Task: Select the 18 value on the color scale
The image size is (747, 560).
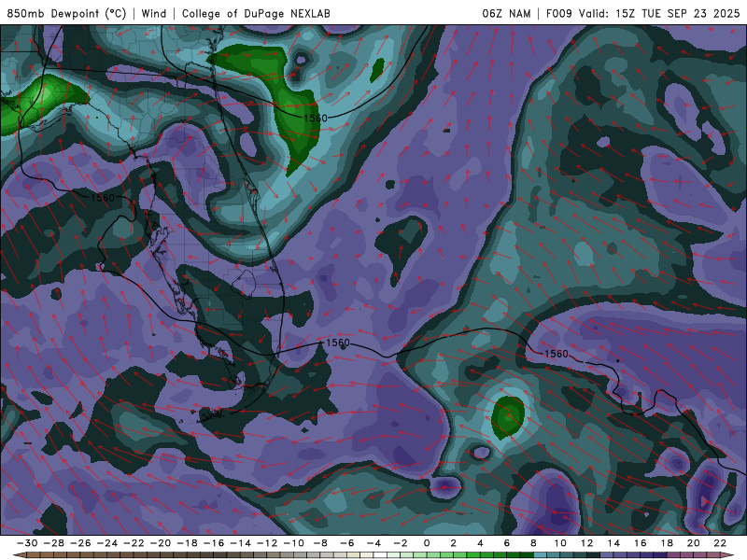Action: [x=667, y=543]
